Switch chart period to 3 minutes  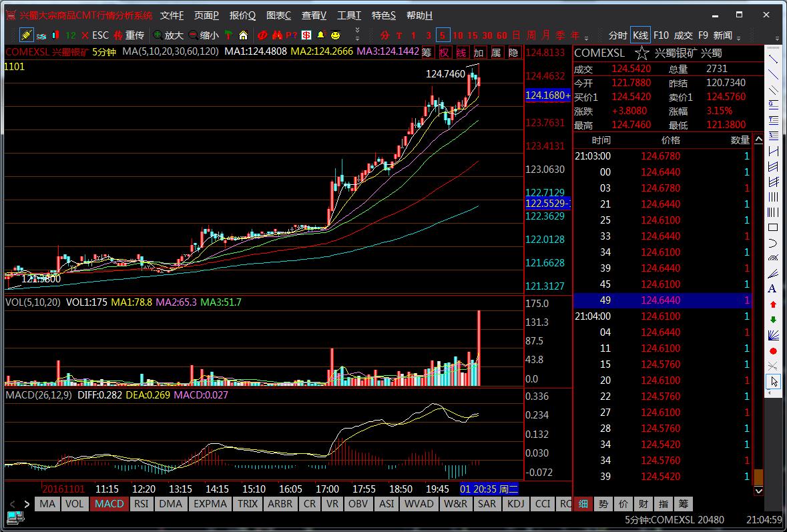point(428,35)
